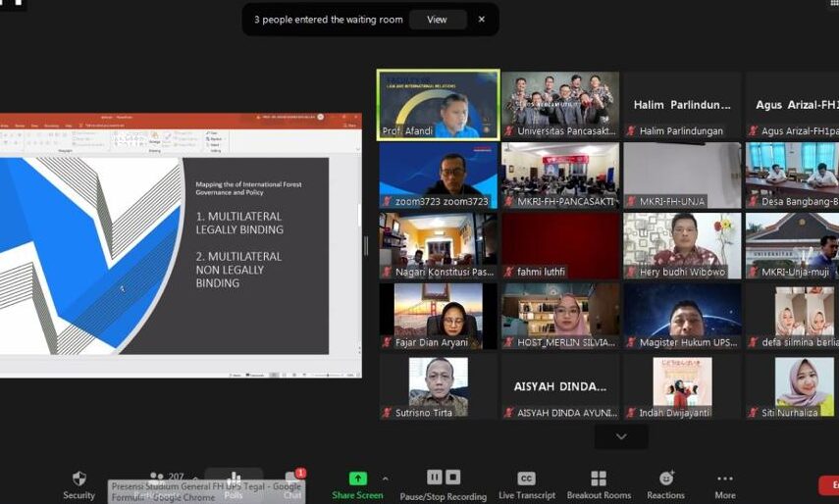
Task: Click slide title Mapping the of International Forest
Action: click(x=248, y=188)
